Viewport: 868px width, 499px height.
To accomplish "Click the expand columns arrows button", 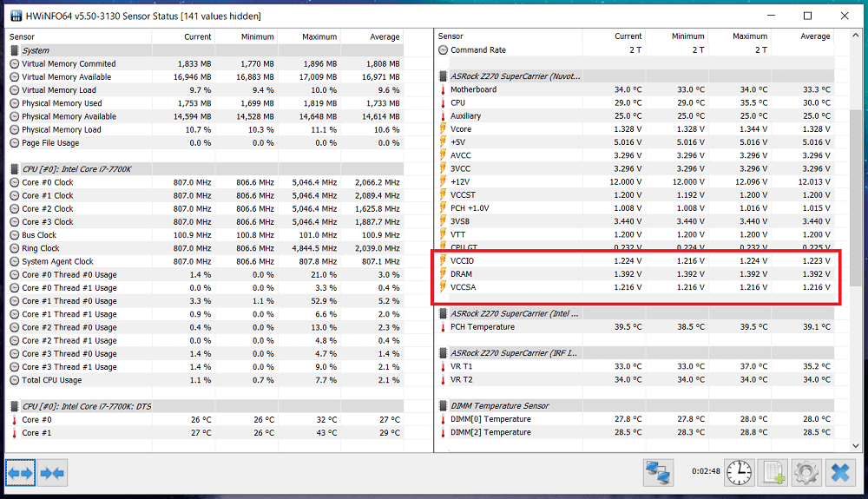I will coord(21,473).
